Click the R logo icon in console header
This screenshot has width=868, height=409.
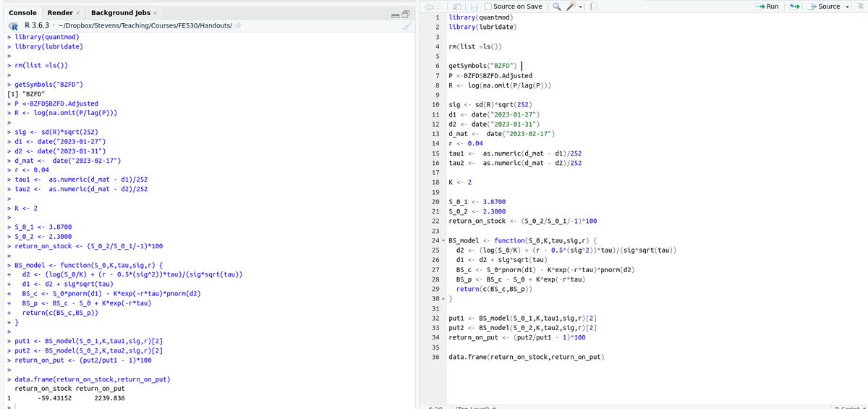click(14, 25)
